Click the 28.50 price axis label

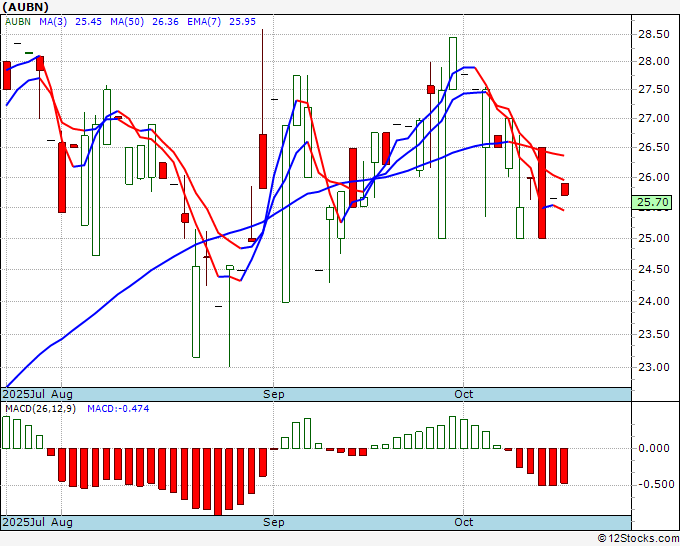click(654, 34)
